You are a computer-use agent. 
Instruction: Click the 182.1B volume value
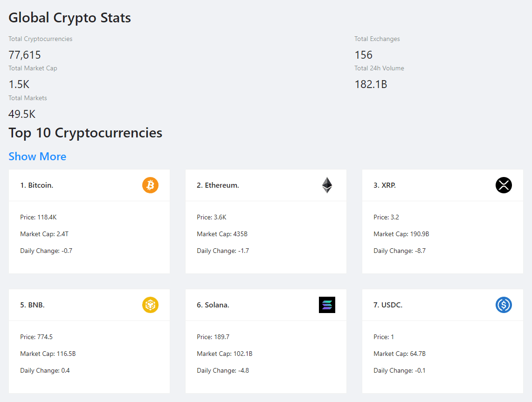tap(371, 84)
